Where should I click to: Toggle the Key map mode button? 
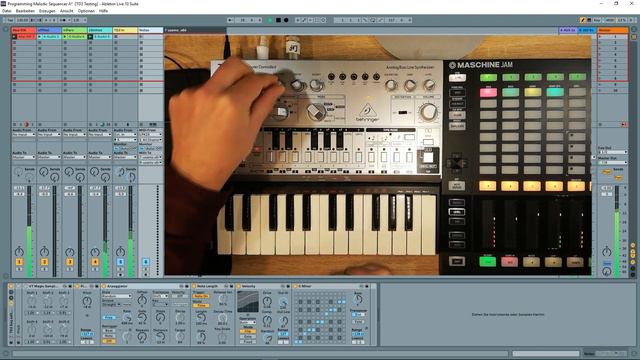(x=597, y=20)
